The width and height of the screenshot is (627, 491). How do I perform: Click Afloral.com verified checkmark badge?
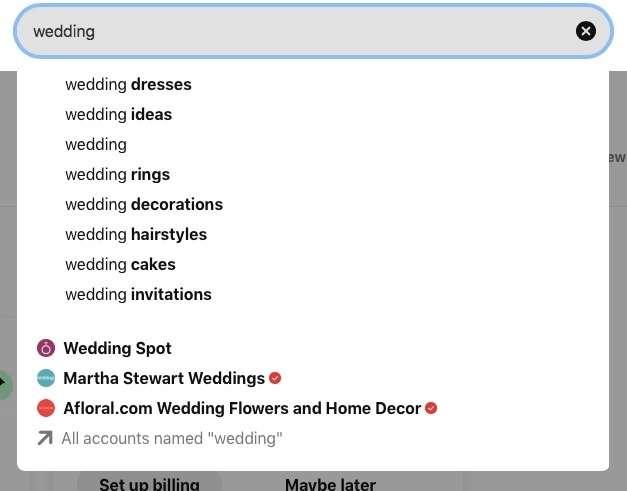431,408
